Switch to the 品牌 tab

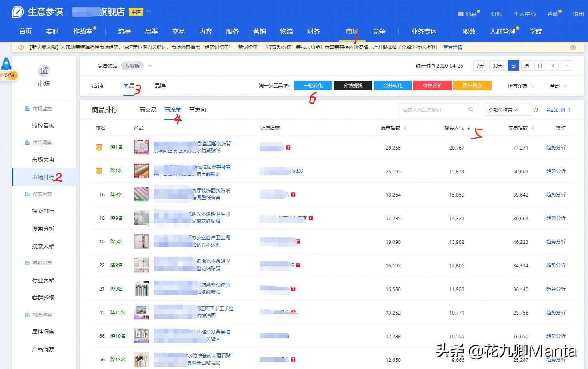[x=160, y=86]
